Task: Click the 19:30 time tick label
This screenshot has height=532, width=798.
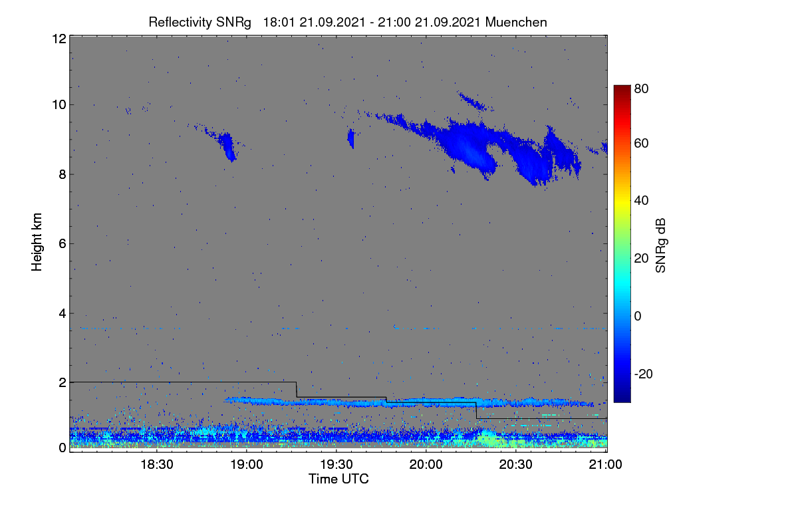Action: (336, 465)
